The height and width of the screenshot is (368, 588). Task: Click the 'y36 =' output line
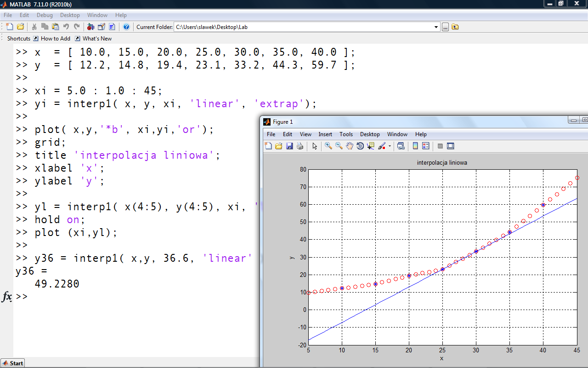click(31, 271)
